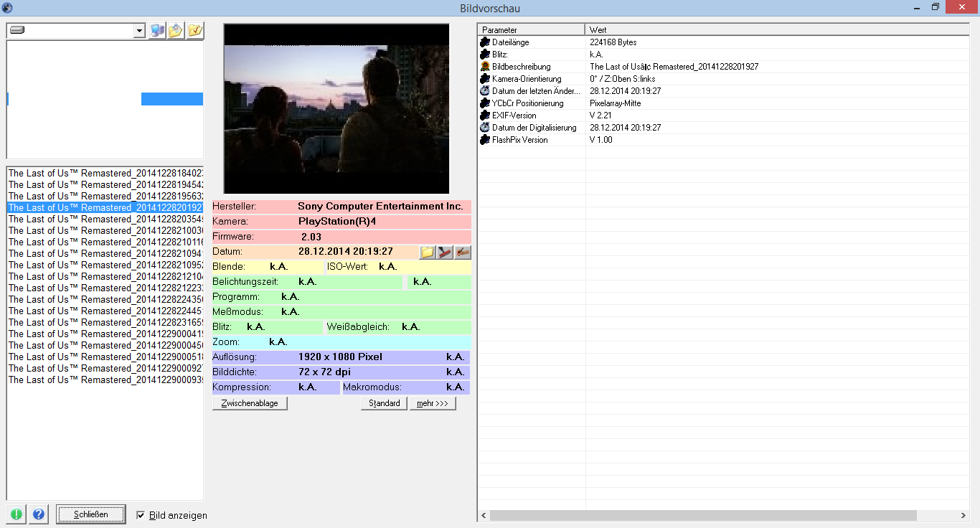Click the image preview thumbnail
The width and height of the screenshot is (980, 528).
(336, 109)
